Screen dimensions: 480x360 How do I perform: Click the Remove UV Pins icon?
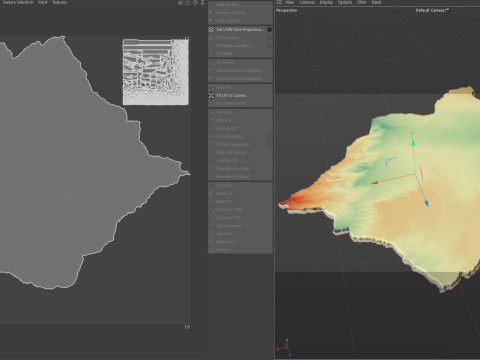coord(211,13)
